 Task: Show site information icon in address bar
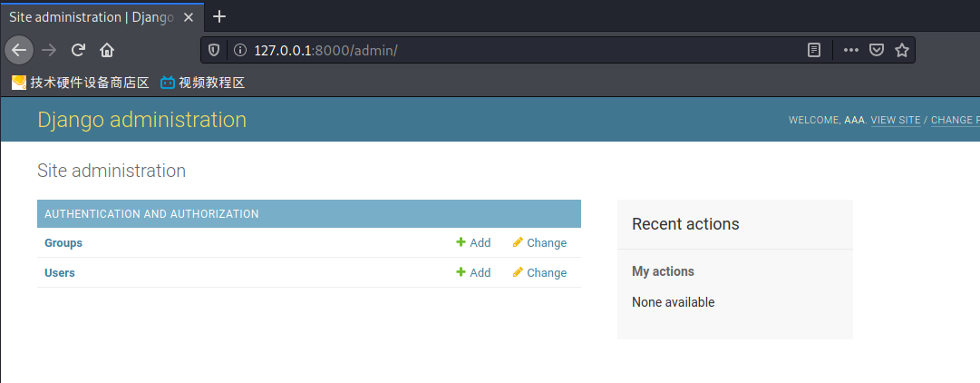[240, 50]
